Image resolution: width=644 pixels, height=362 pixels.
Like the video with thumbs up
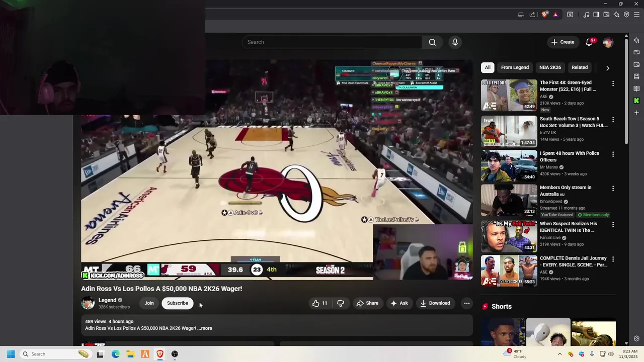319,303
